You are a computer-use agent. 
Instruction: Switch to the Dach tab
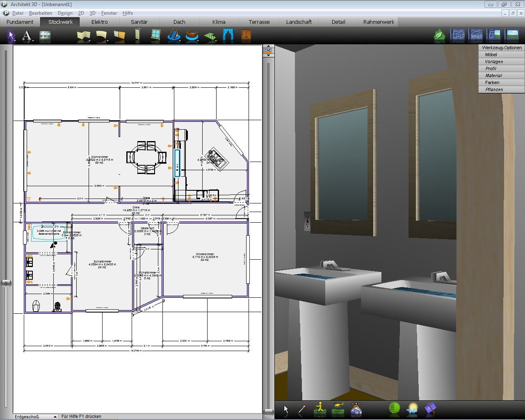[179, 22]
